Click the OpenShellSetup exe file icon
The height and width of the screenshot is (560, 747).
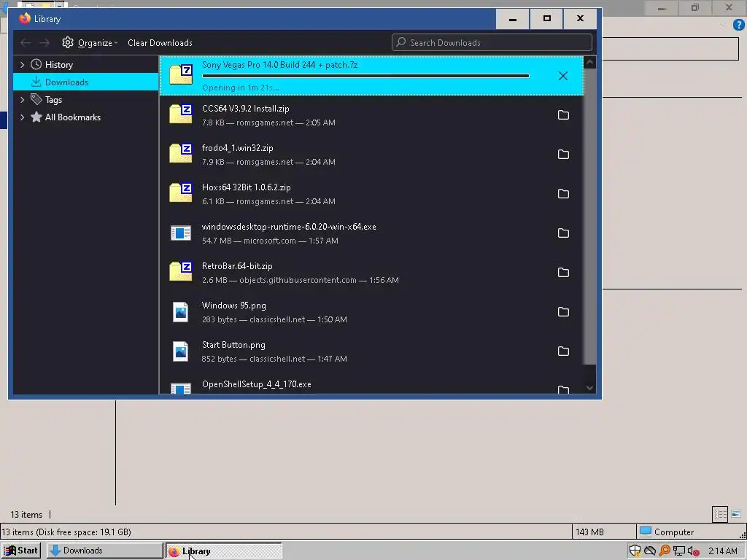(x=181, y=389)
